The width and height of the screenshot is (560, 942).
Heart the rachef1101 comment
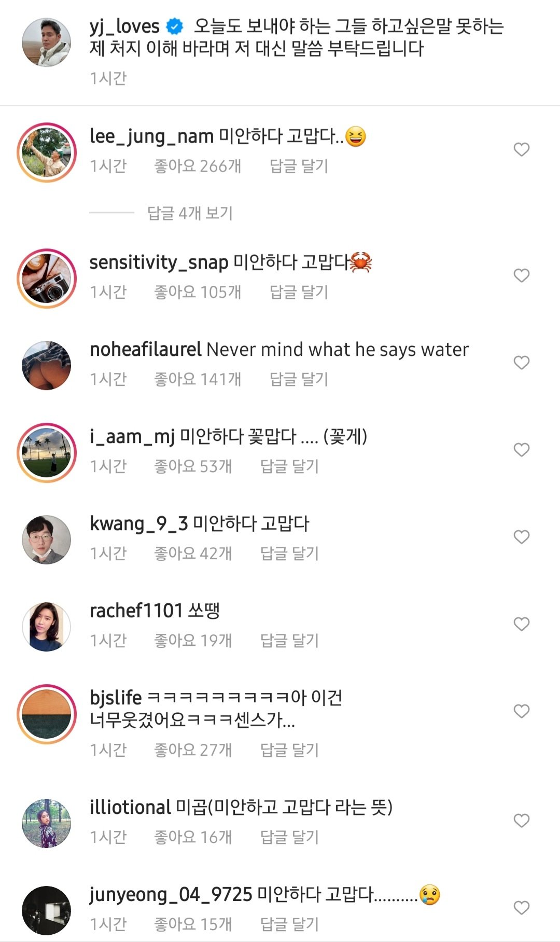[x=521, y=624]
